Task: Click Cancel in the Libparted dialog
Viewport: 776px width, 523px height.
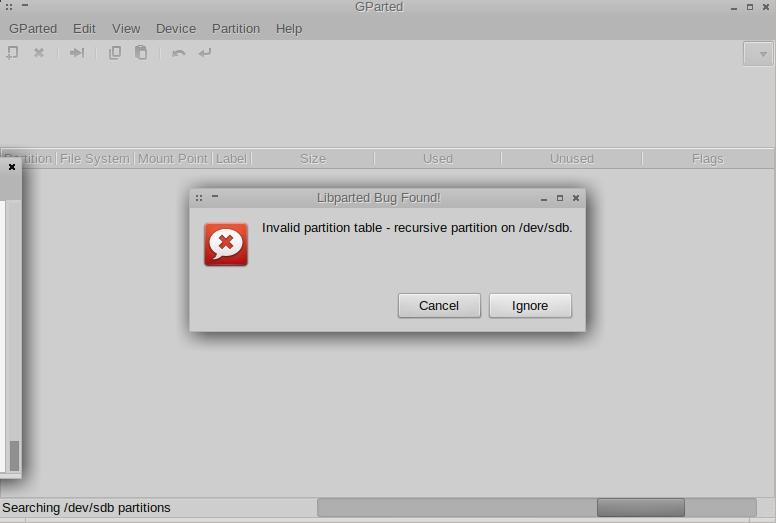Action: click(439, 306)
